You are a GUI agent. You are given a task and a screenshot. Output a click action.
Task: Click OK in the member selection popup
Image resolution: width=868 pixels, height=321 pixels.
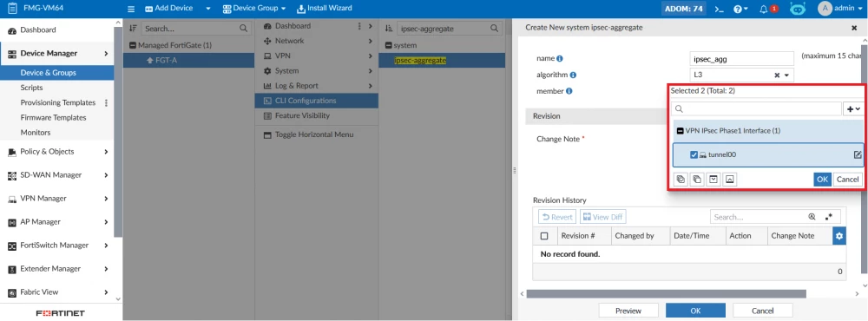823,179
